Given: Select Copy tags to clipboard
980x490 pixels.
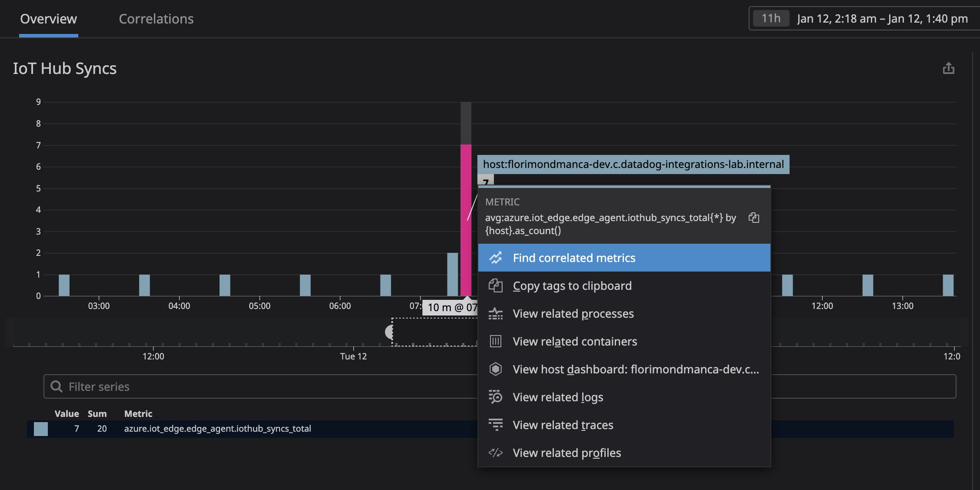Looking at the screenshot, I should point(572,286).
